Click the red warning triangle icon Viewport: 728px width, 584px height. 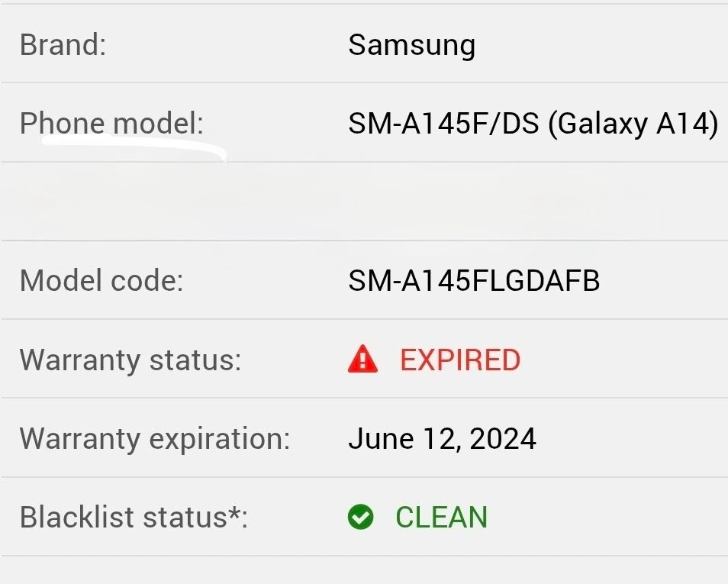pyautogui.click(x=362, y=360)
